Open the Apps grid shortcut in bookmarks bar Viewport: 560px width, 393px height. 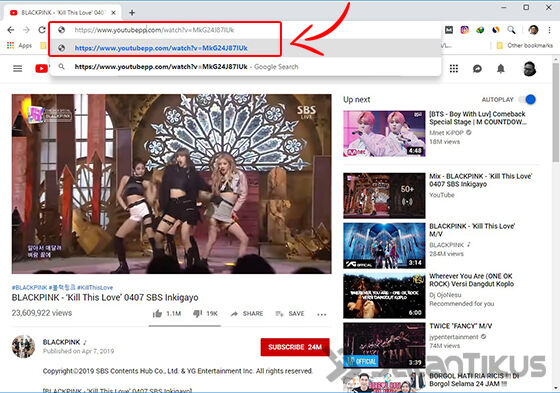pos(19,45)
